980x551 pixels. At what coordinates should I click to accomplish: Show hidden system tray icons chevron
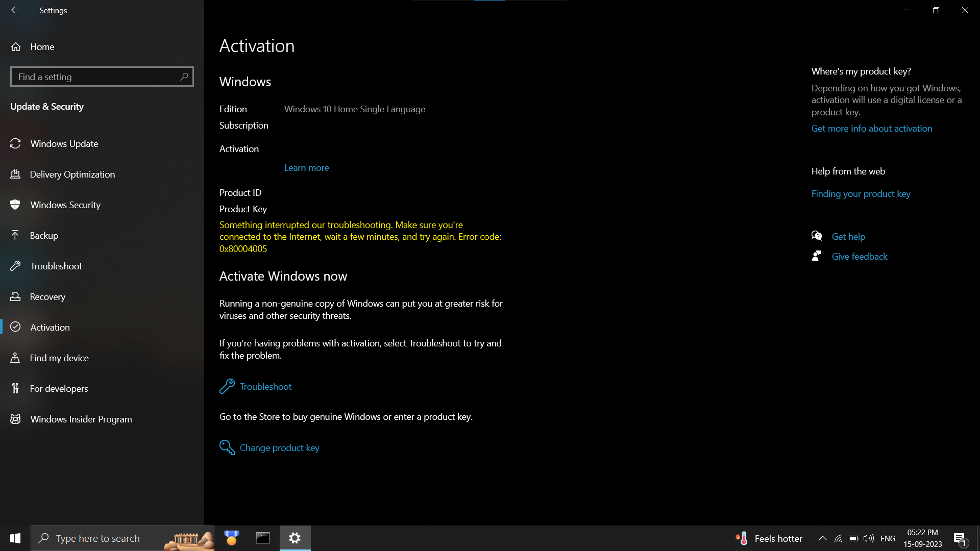822,538
